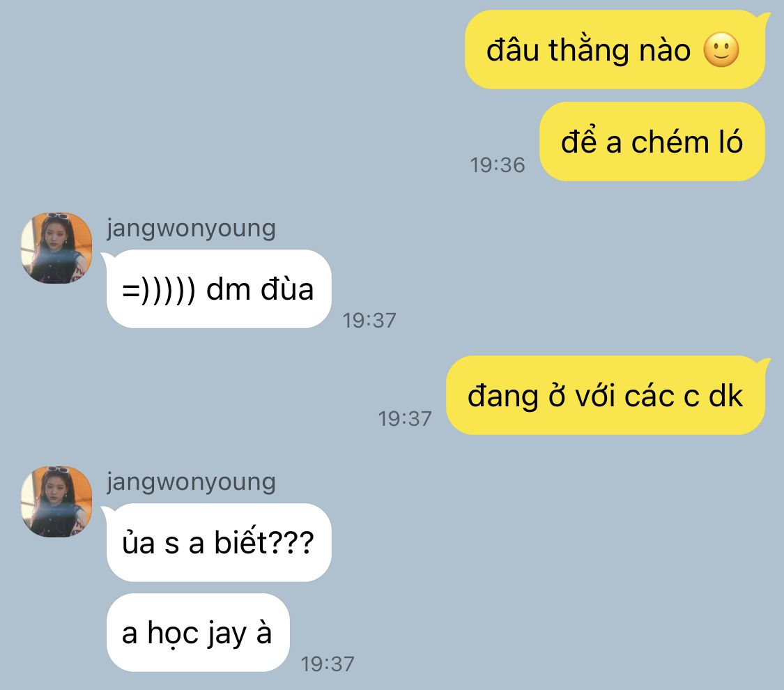Open the jangwonyoung name above "ủa s a biết???"

[x=191, y=482]
